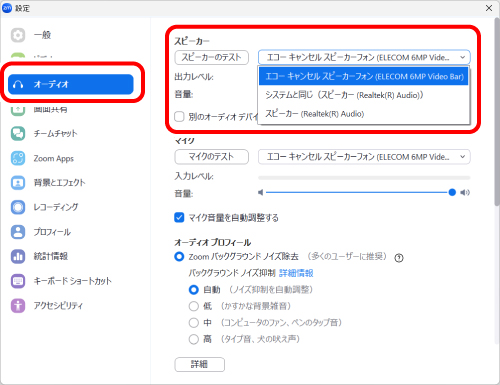Click the 詳細 button

coord(200,364)
